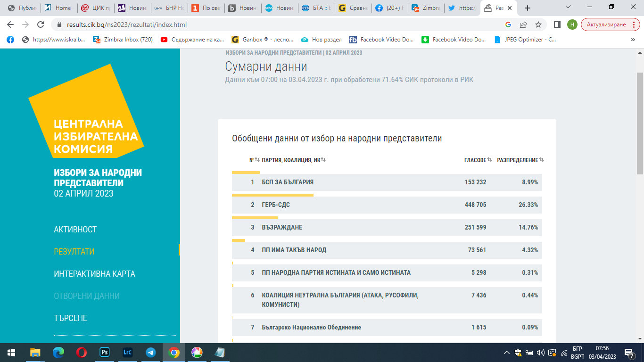The image size is (644, 362).
Task: Bookmark this page with the star icon
Action: click(x=538, y=25)
